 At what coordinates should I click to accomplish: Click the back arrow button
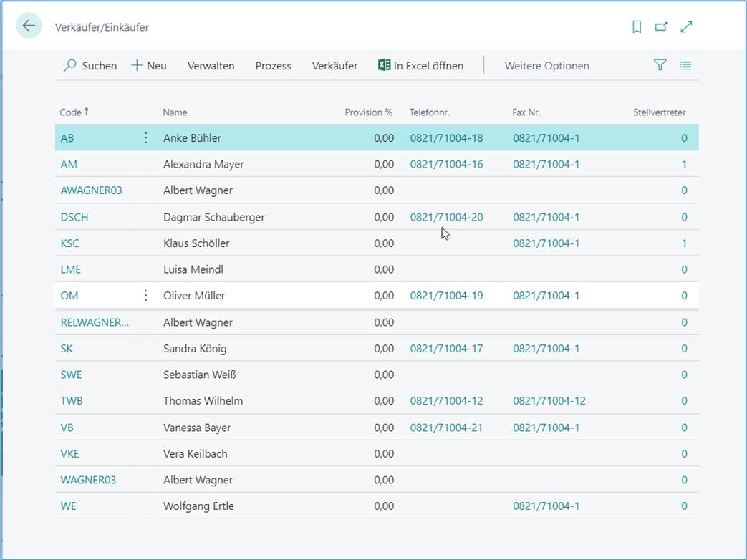29,26
